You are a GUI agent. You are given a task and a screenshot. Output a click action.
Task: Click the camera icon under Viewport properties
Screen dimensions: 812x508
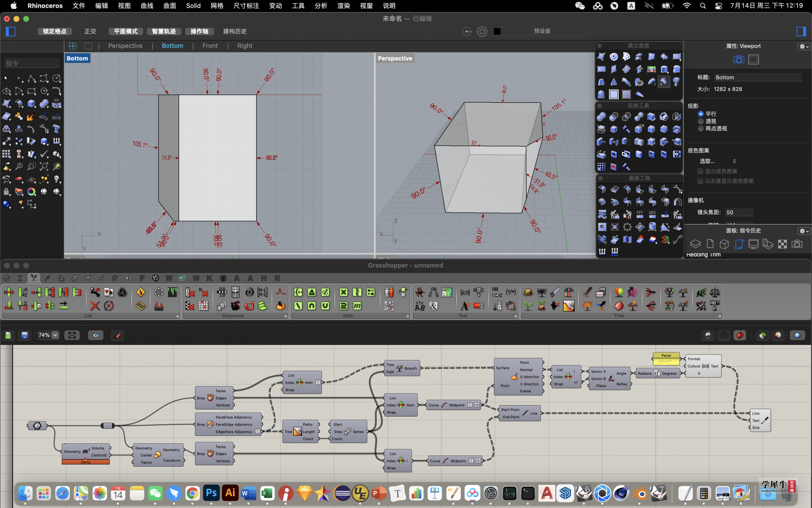(739, 60)
